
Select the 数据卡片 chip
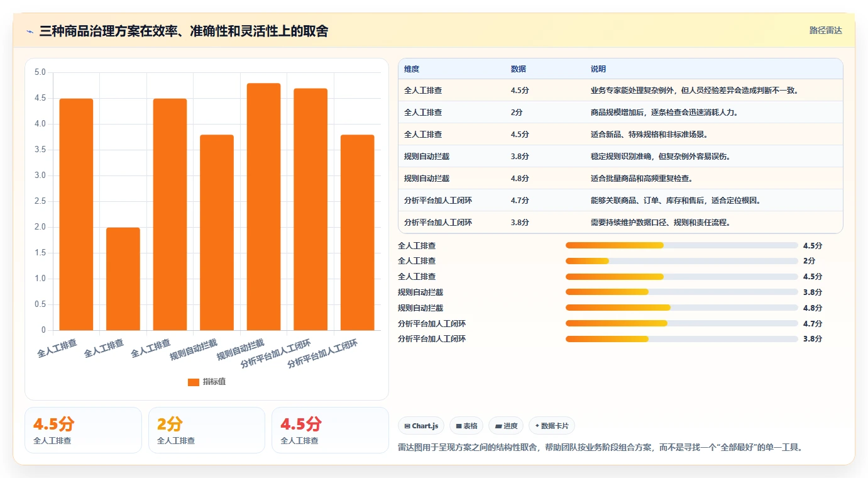(552, 426)
